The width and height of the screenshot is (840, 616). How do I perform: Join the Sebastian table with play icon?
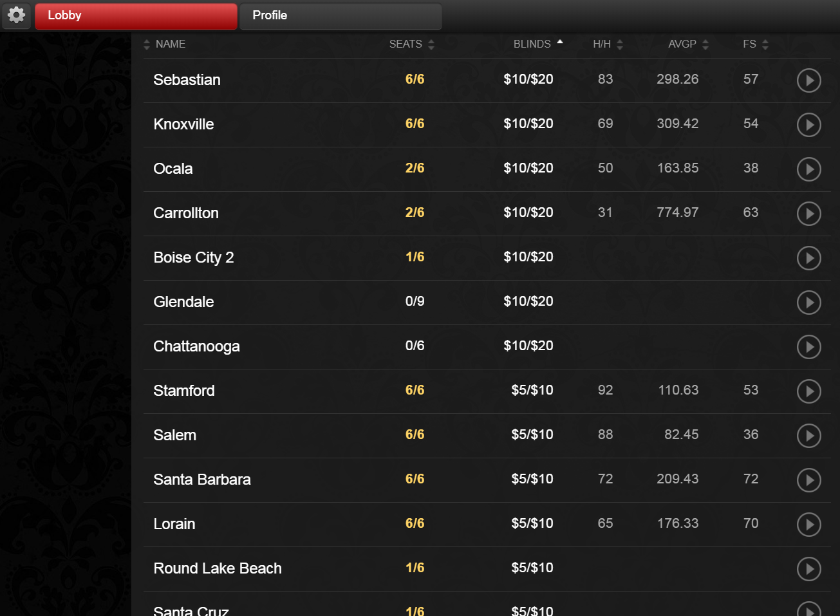click(x=808, y=80)
